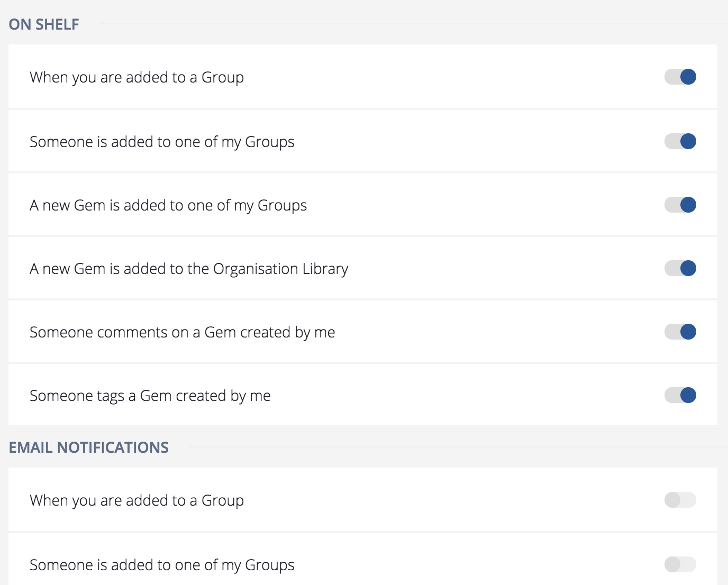
Task: Click On Shelf 'When you are added to a Group' text
Action: click(x=136, y=77)
